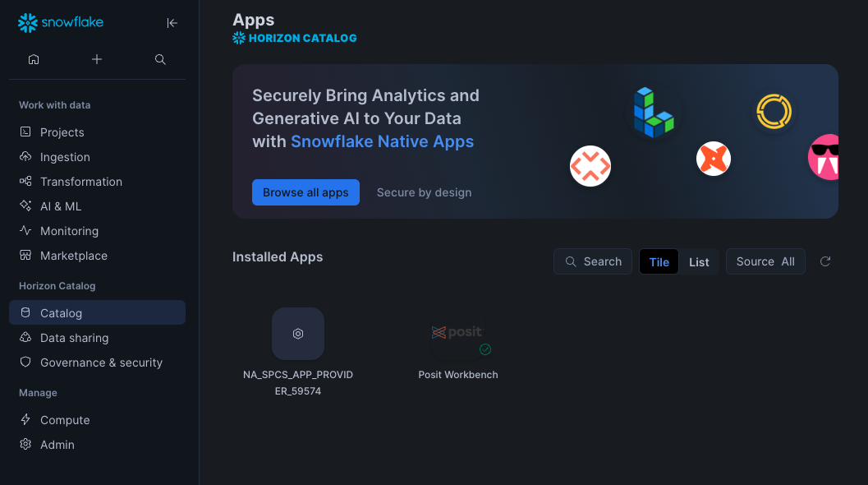Click the Snowflake logo
Viewport: 868px width, 485px height.
coord(60,23)
